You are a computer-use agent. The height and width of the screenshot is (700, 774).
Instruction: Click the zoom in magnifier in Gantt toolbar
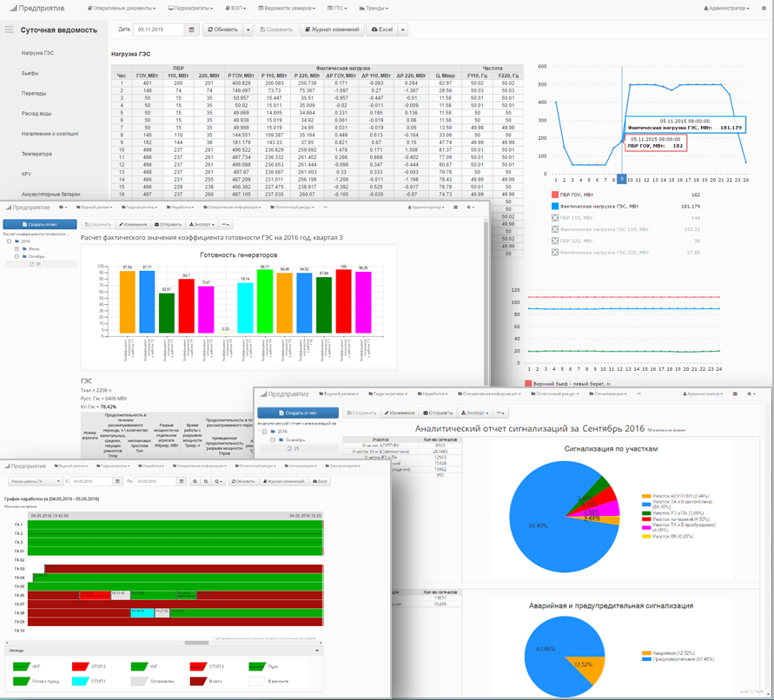click(195, 481)
